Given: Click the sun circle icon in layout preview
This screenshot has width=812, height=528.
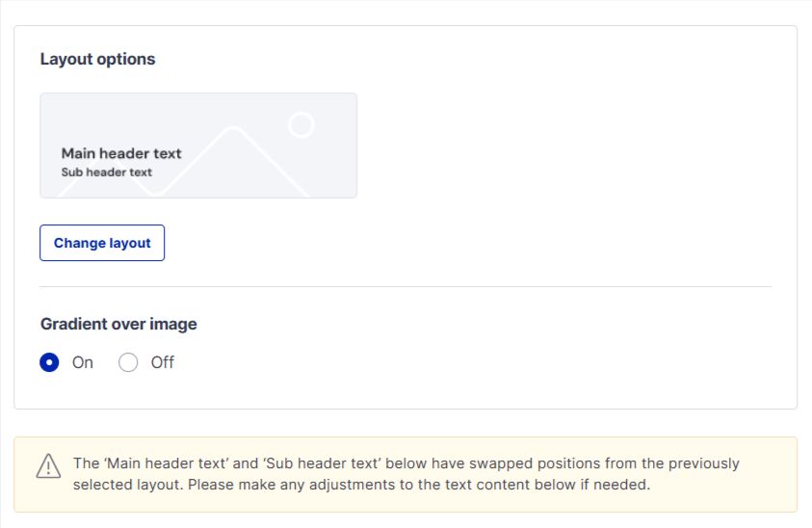Looking at the screenshot, I should pyautogui.click(x=301, y=124).
